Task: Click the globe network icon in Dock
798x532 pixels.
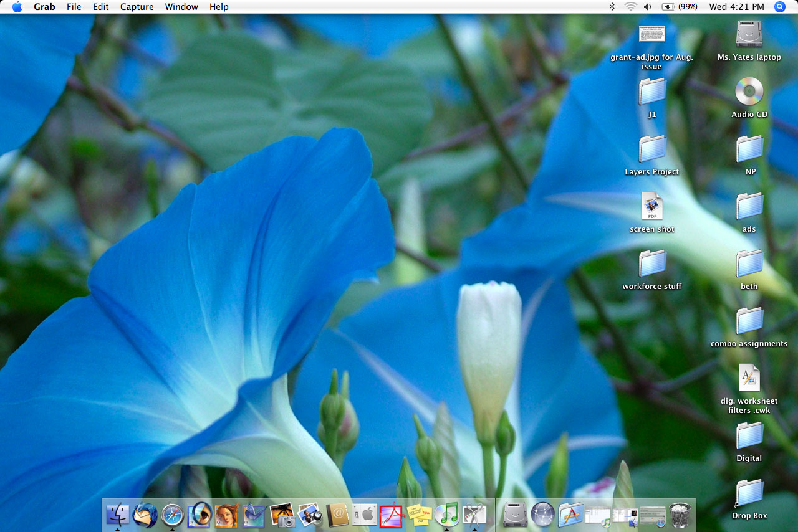Action: point(543,515)
